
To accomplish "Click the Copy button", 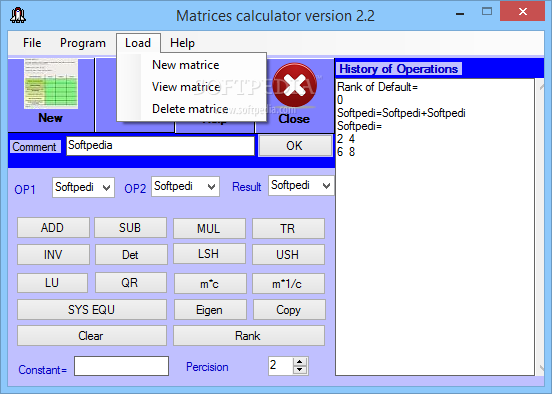I will point(289,309).
